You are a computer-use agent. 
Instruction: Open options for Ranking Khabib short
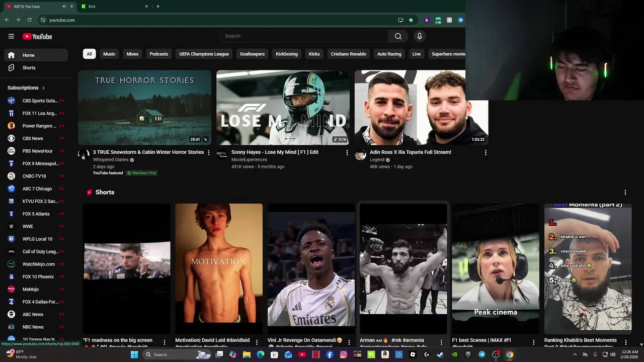point(626,342)
